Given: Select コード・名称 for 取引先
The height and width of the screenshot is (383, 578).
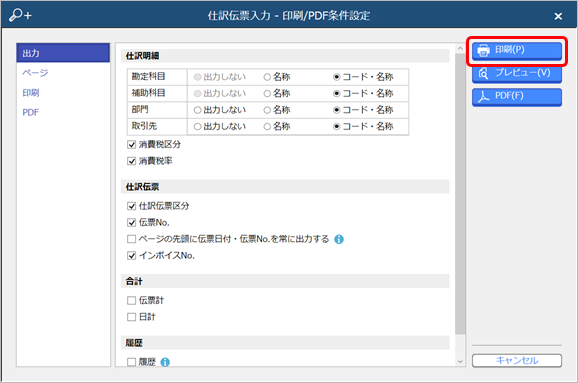Looking at the screenshot, I should 363,126.
